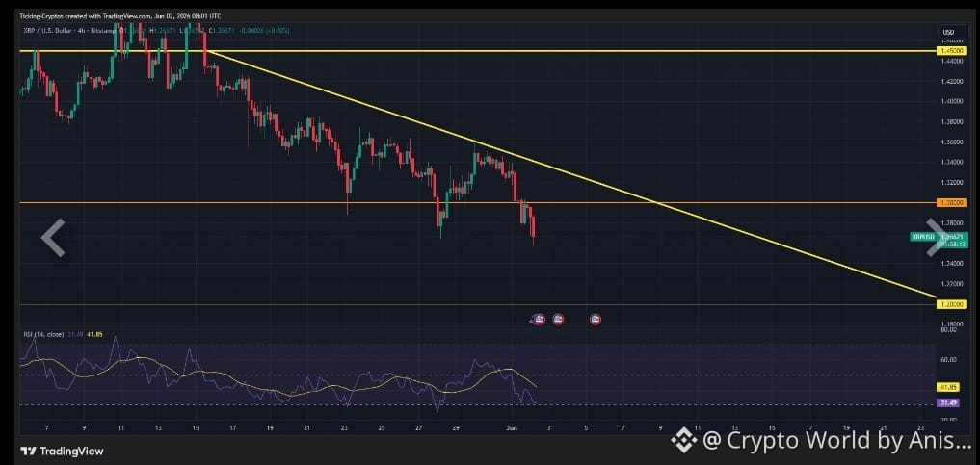The height and width of the screenshot is (465, 980).
Task: Click the 1.22000 price axis label
Action: click(x=953, y=284)
